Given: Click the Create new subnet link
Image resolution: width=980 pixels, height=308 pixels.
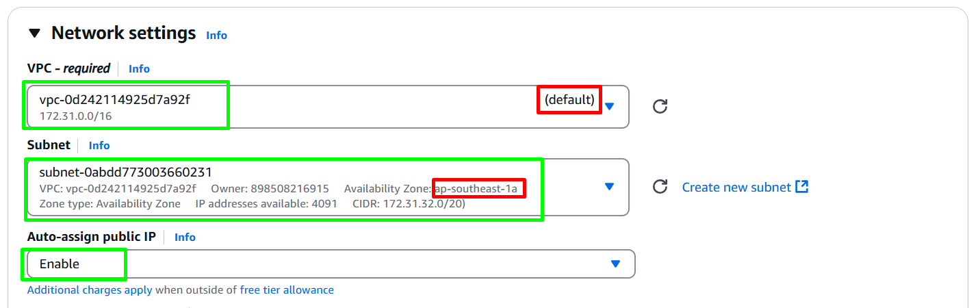Looking at the screenshot, I should [x=736, y=187].
